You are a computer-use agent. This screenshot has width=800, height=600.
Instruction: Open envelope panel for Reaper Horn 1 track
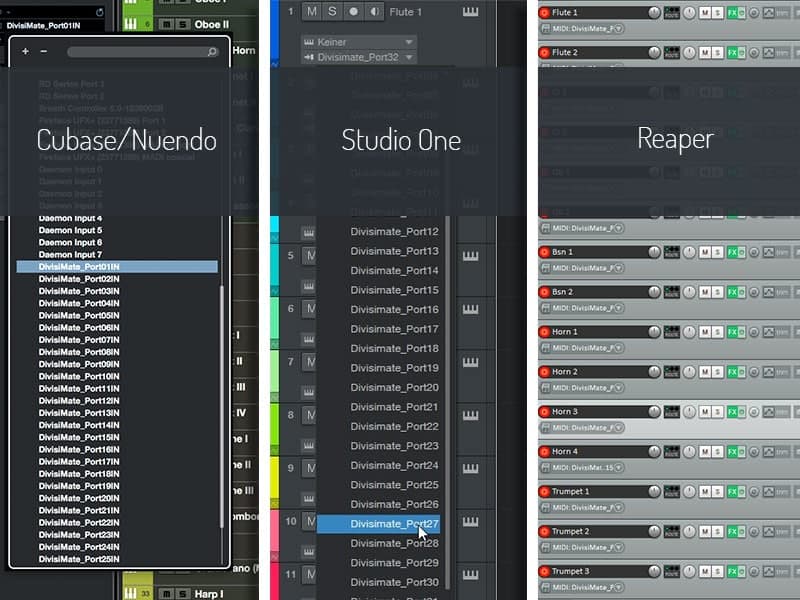768,332
